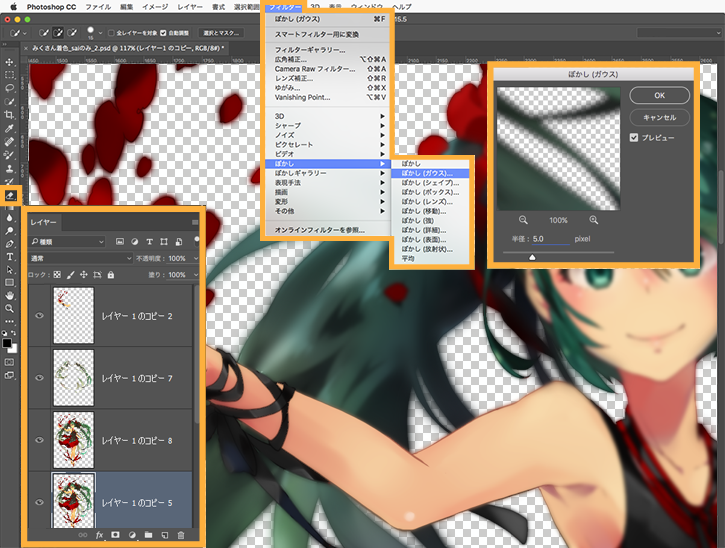Click キャンセル in the blur dialog
The width and height of the screenshot is (725, 548).
(x=659, y=117)
